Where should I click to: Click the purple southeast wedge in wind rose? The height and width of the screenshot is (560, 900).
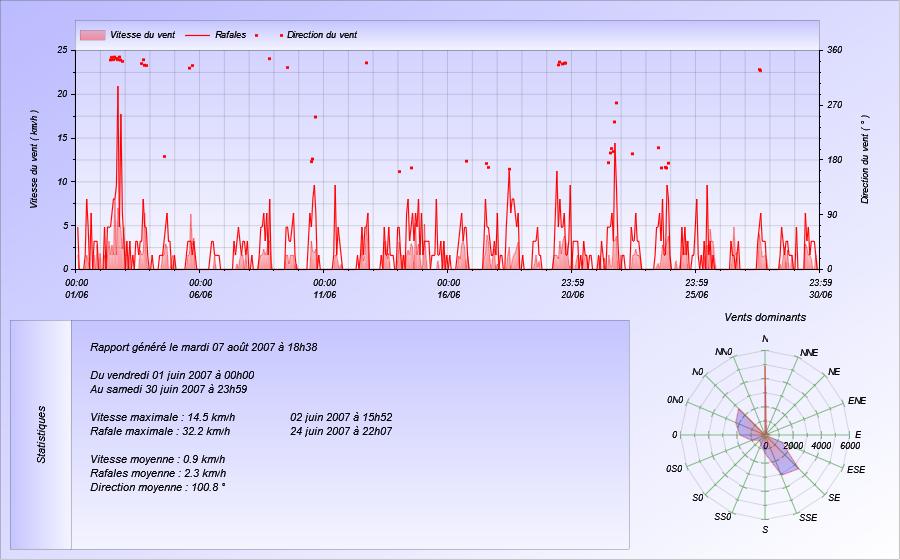[x=783, y=458]
